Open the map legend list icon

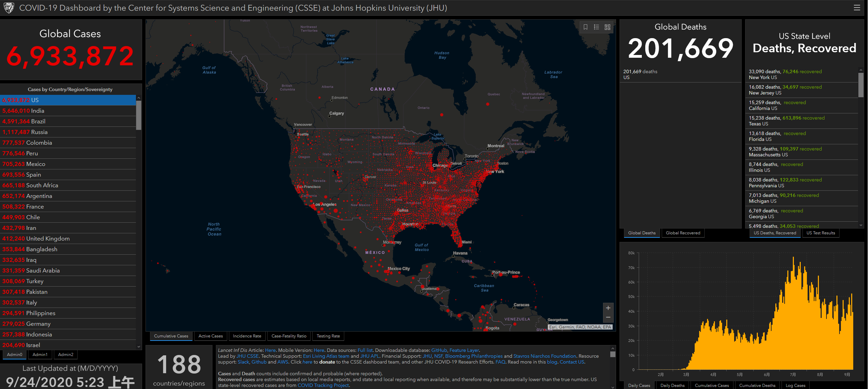(597, 27)
